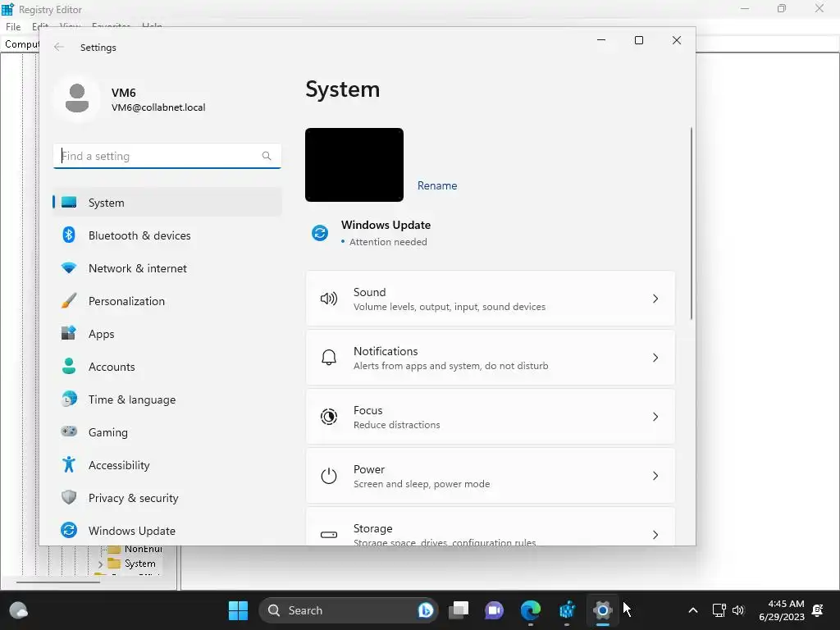Click the weather widget icon on taskbar
Viewport: 840px width, 630px height.
point(19,610)
